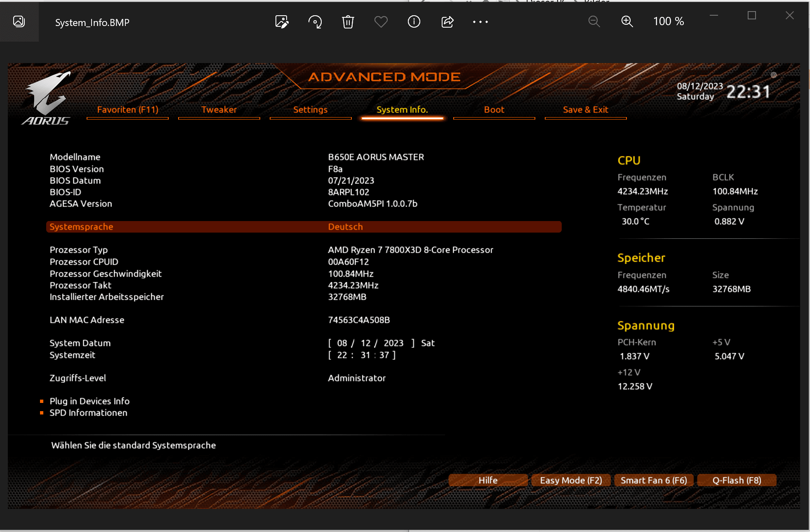Mark image as favorite with heart icon

coord(381,21)
